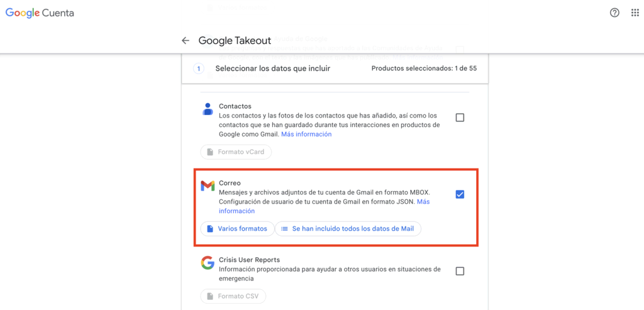
Task: Open the Varios formatos options
Action: pos(237,229)
